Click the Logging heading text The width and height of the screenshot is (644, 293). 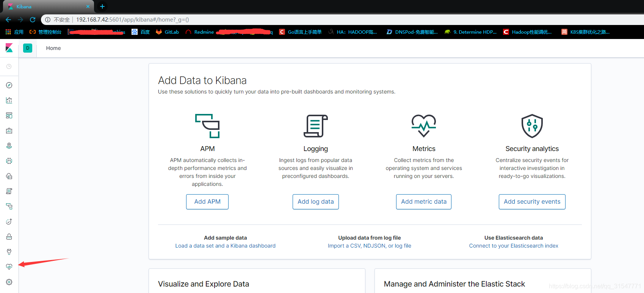point(316,149)
